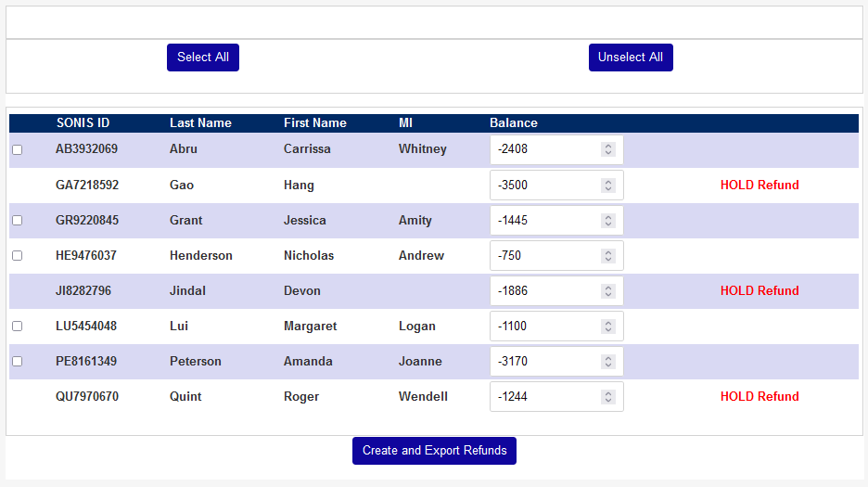Click middle name Wendell

pos(423,397)
